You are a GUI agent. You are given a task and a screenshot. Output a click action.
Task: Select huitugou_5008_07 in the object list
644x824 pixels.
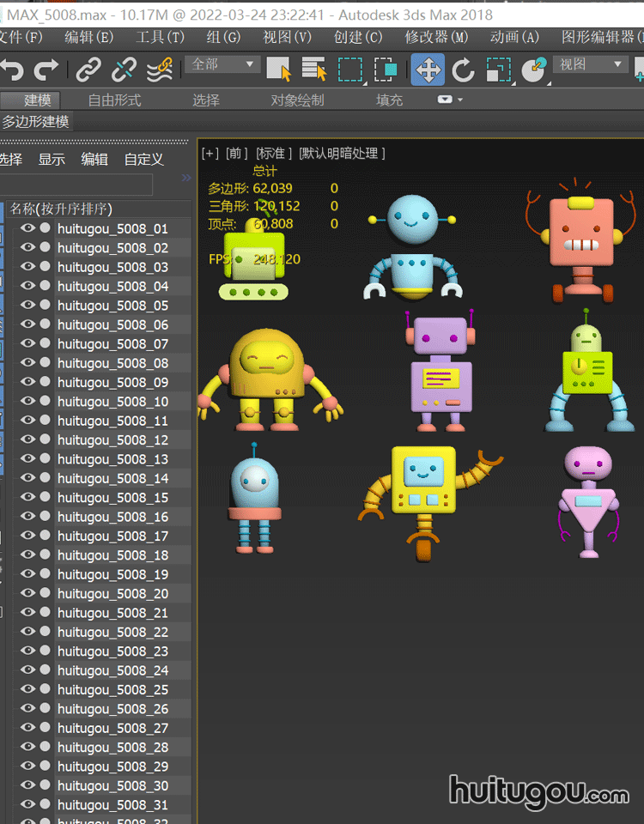[113, 343]
